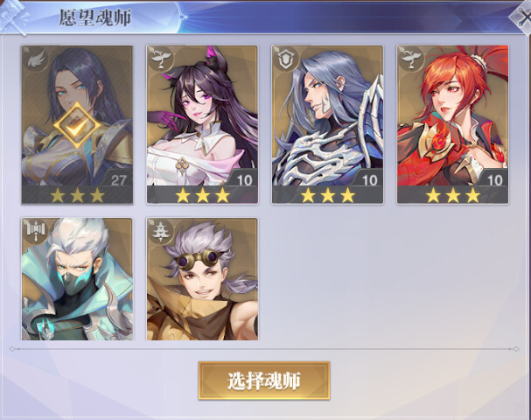Screen dimensions: 531x420
Task: Select the red-haired girl hero card
Action: tap(453, 124)
